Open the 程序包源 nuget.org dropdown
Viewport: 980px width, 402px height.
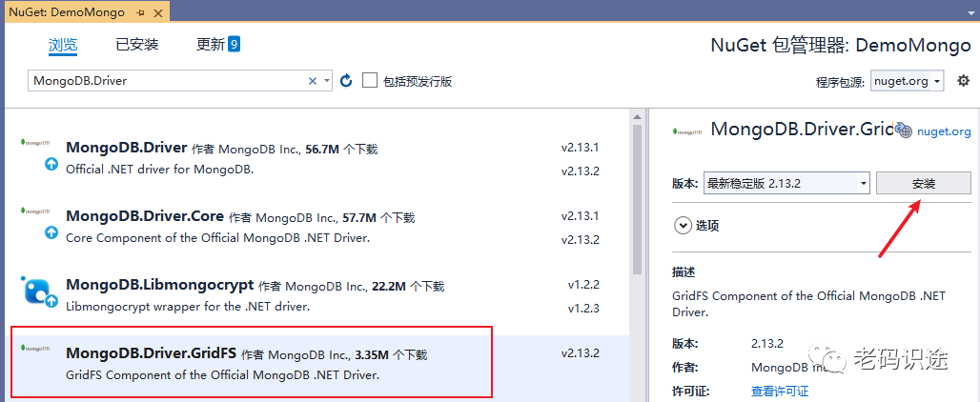click(908, 81)
